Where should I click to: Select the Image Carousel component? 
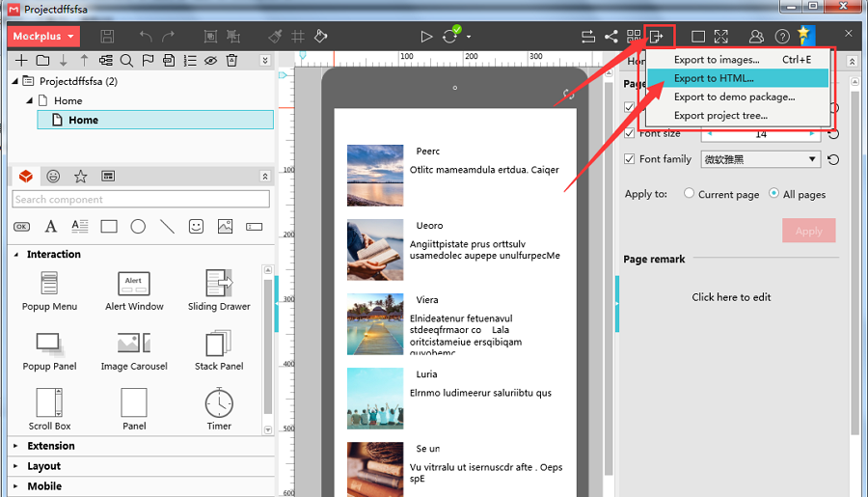[x=134, y=351]
